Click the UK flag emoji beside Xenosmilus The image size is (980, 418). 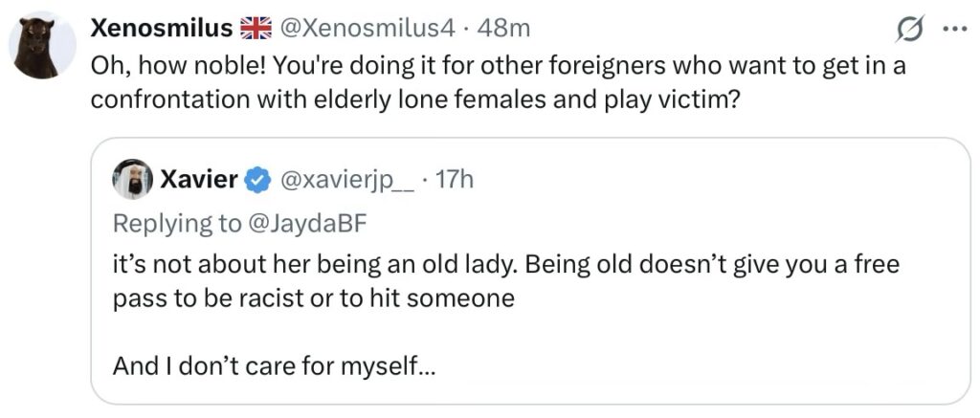click(256, 30)
